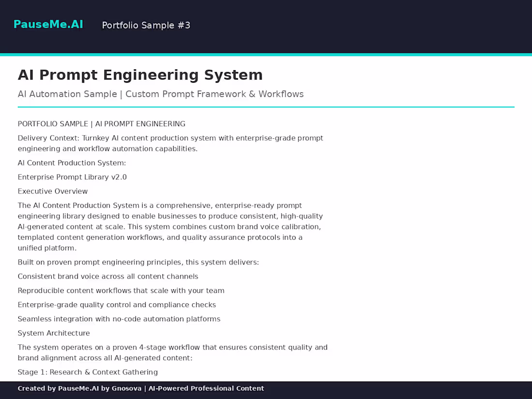Click the PauseMe.AI logo

(x=48, y=24)
